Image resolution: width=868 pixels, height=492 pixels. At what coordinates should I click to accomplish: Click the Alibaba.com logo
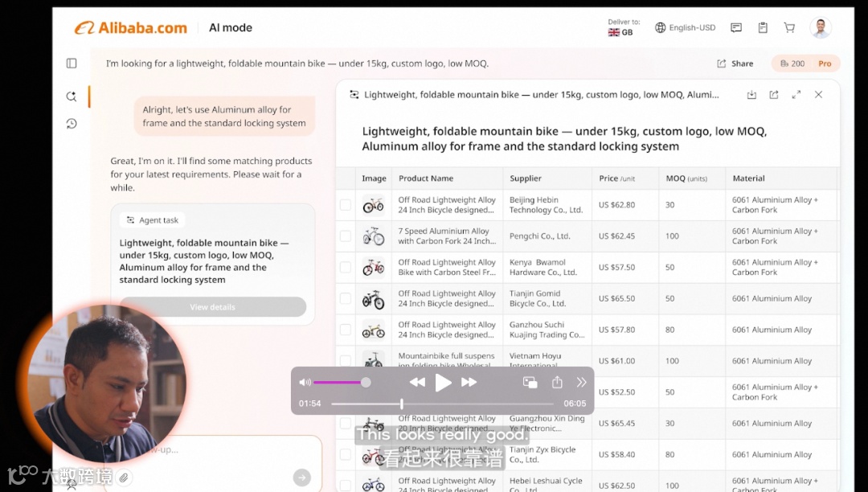131,27
